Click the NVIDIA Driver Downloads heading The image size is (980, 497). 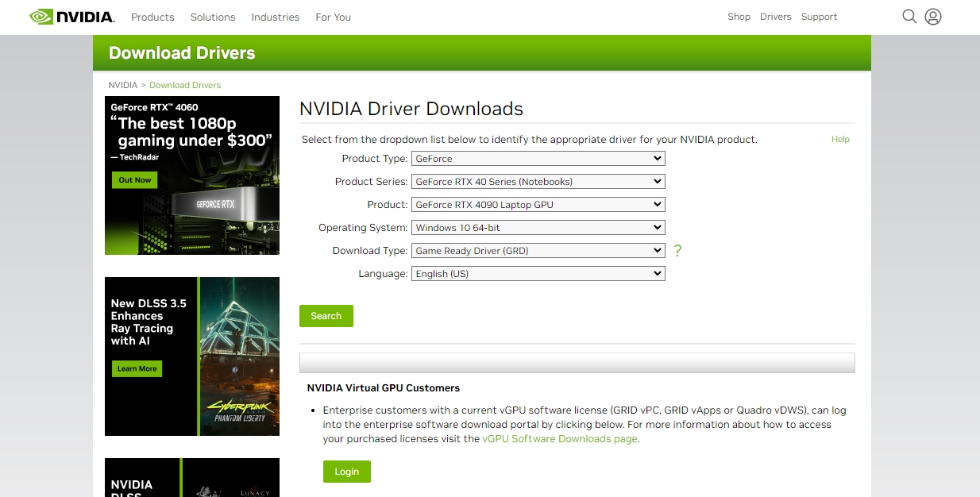coord(411,109)
